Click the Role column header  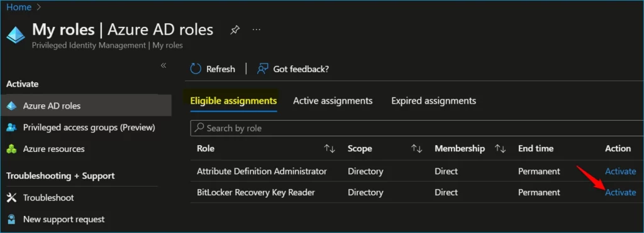206,148
